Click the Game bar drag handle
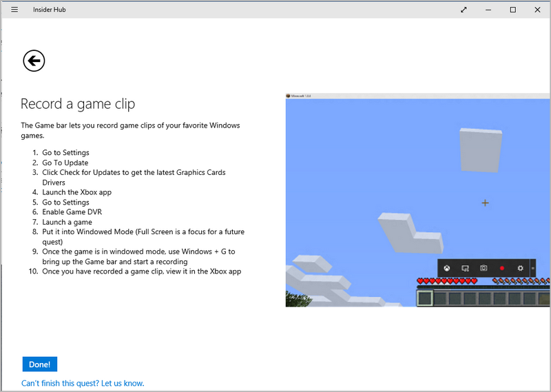Viewport: 551px width, 392px height. [x=532, y=268]
